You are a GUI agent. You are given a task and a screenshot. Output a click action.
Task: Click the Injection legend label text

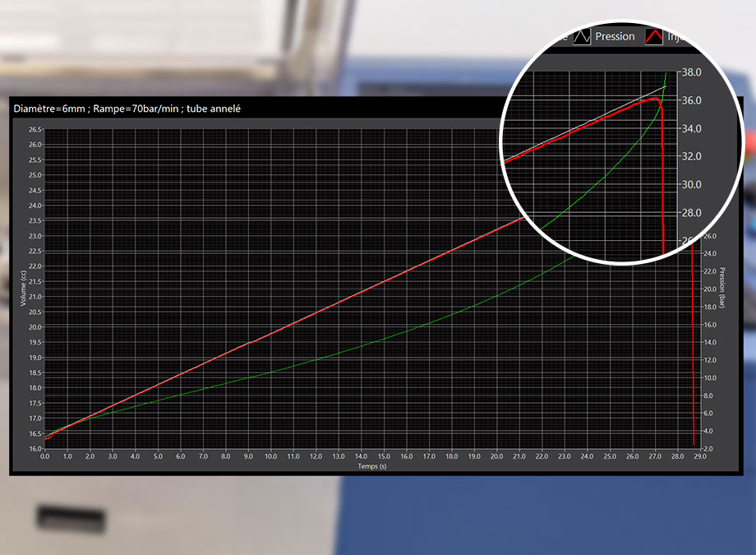tap(675, 36)
